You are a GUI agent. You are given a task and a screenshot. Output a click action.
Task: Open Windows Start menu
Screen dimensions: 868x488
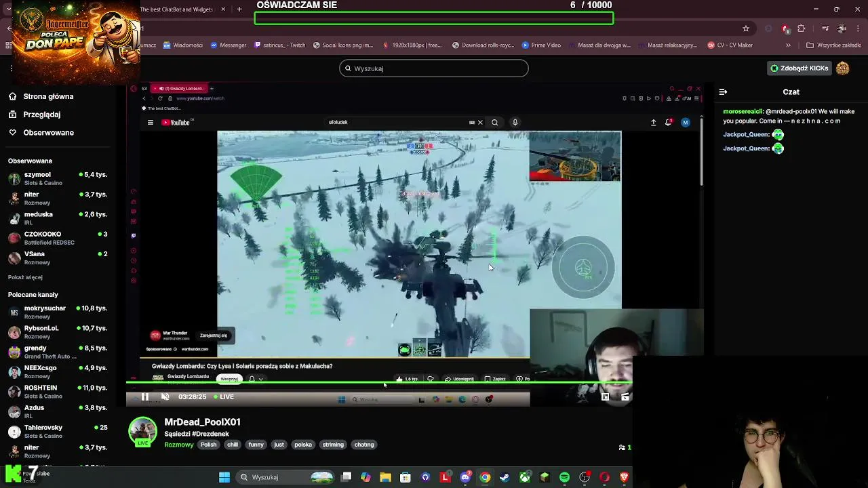(224, 477)
